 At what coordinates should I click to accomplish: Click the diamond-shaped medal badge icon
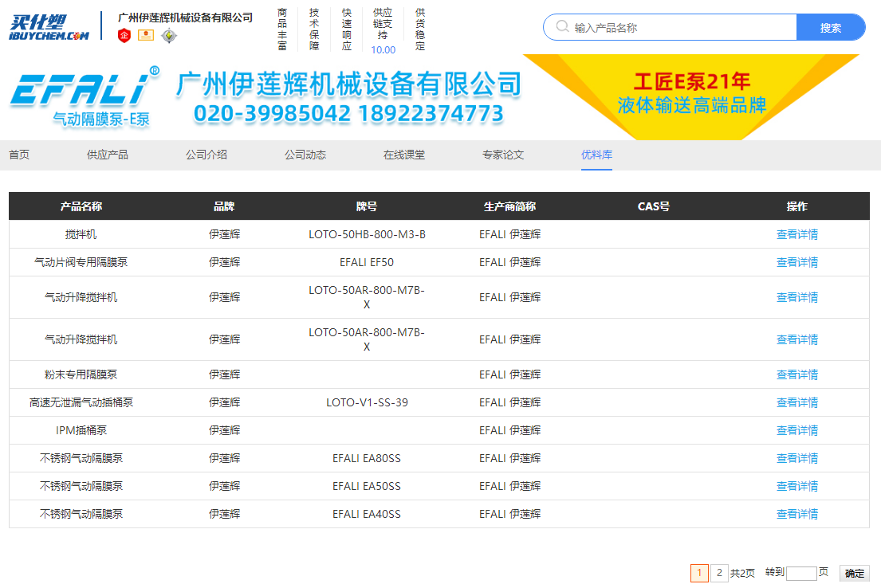(168, 36)
